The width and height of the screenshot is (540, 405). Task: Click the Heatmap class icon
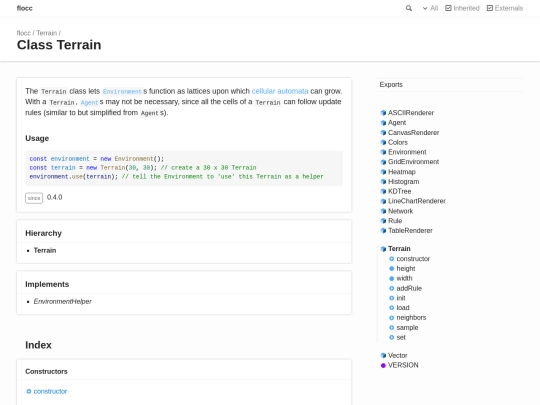pyautogui.click(x=383, y=172)
